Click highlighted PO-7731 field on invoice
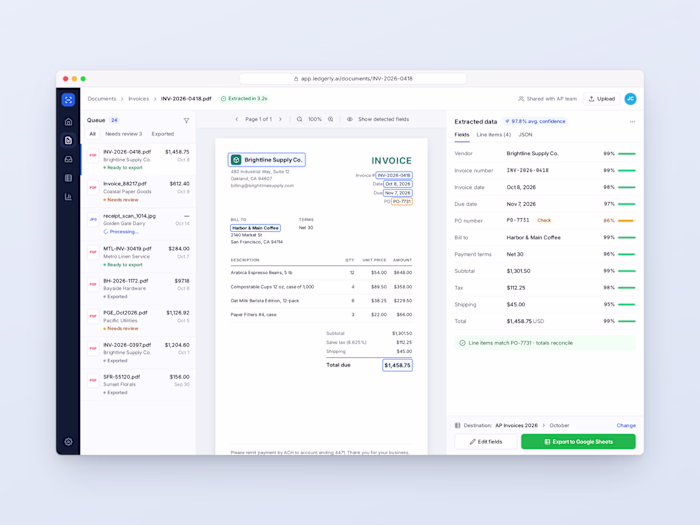 click(402, 201)
